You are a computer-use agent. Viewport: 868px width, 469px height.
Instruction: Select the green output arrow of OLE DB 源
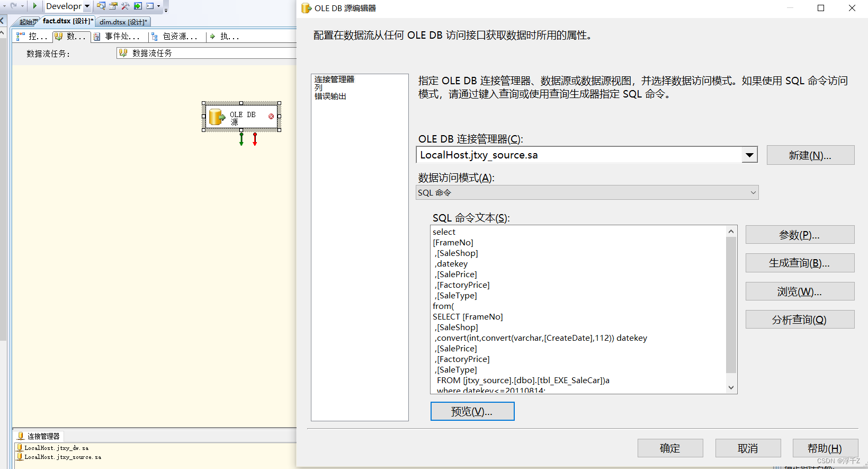click(241, 139)
